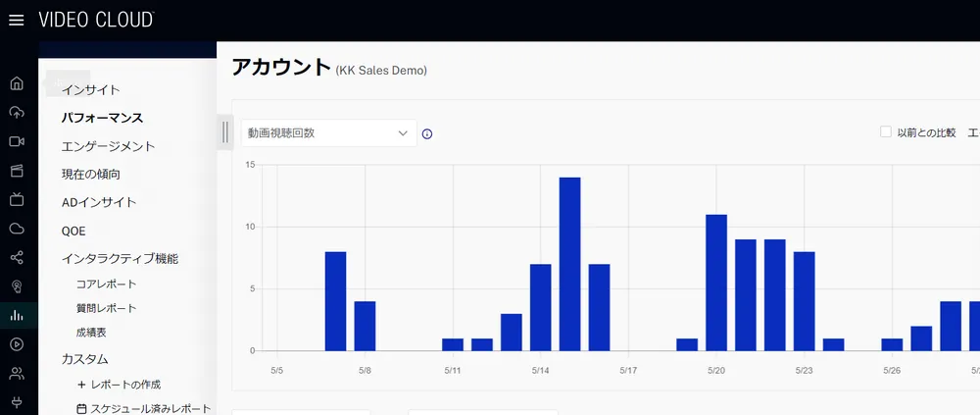Open the Live TV icon in sidebar

pyautogui.click(x=16, y=200)
